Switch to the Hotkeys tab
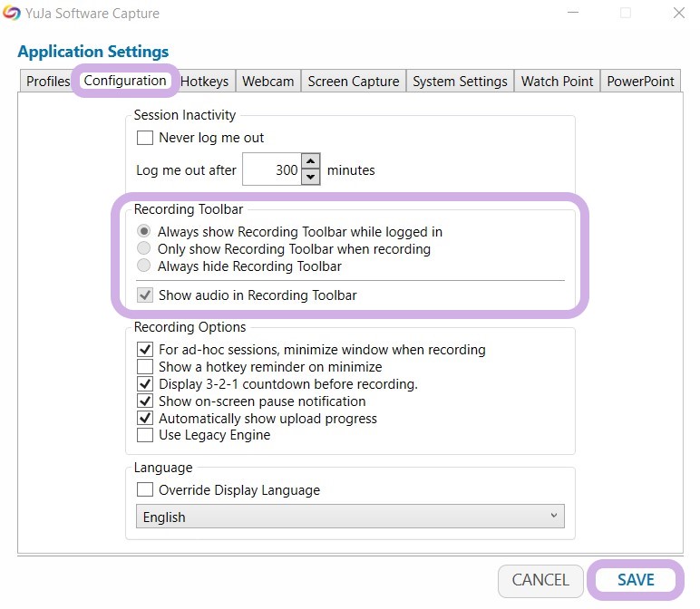This screenshot has height=609, width=700. pos(204,81)
